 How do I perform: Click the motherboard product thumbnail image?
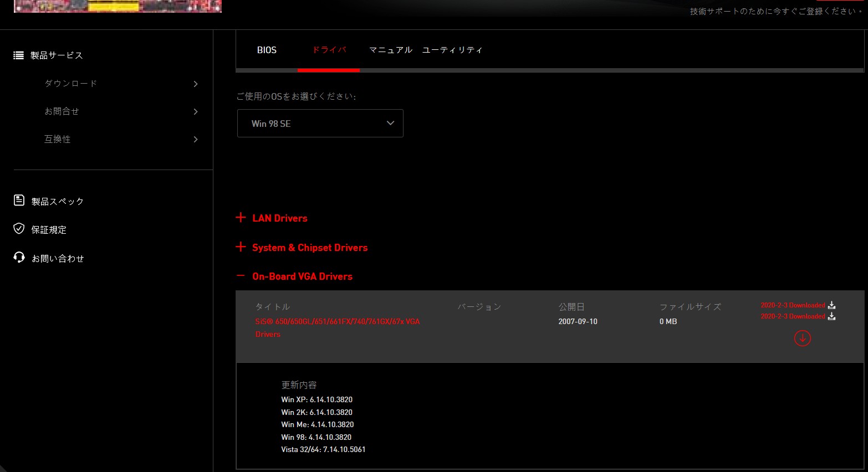[x=118, y=6]
